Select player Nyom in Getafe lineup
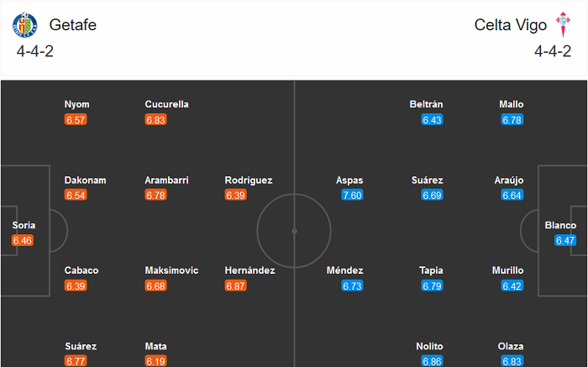 [77, 104]
